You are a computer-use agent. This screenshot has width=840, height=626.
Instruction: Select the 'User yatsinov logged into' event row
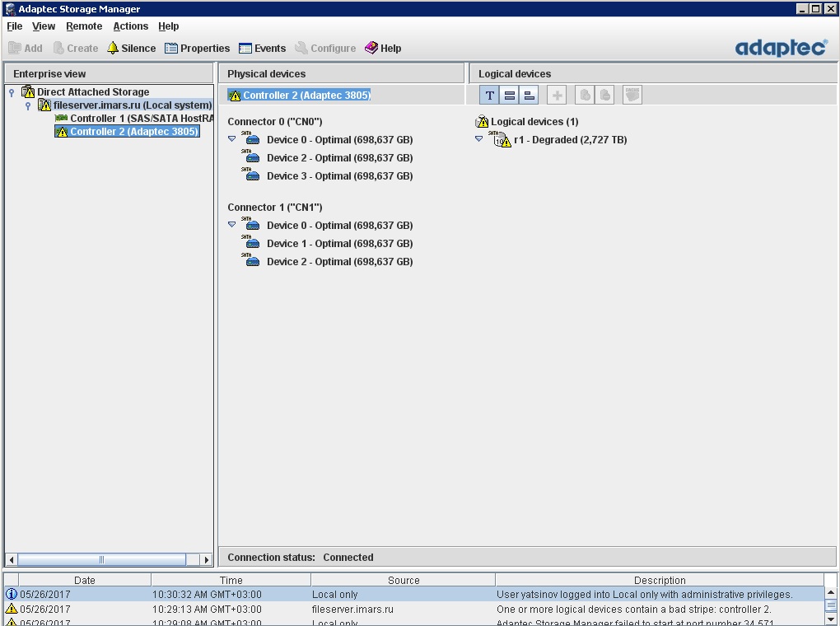click(414, 595)
